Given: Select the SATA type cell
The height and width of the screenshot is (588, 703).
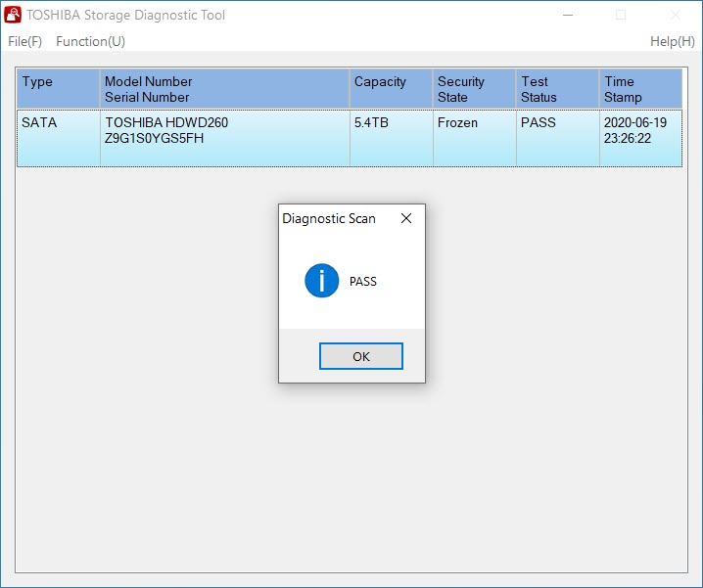Looking at the screenshot, I should (59, 138).
